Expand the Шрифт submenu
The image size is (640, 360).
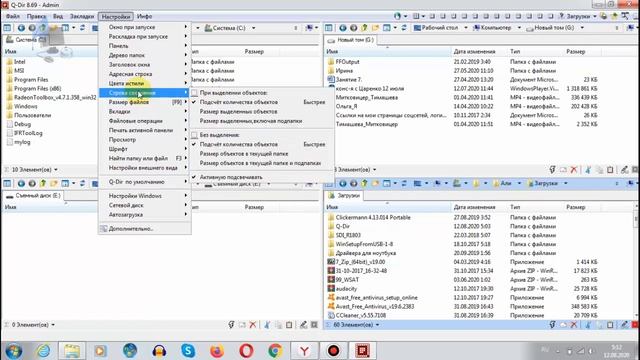tap(144, 149)
